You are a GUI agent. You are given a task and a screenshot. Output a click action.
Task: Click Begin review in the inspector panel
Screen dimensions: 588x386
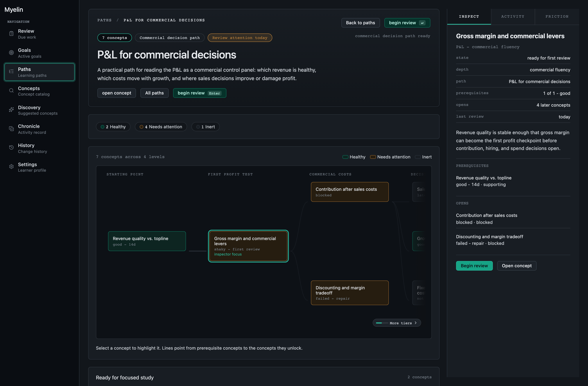pos(474,266)
